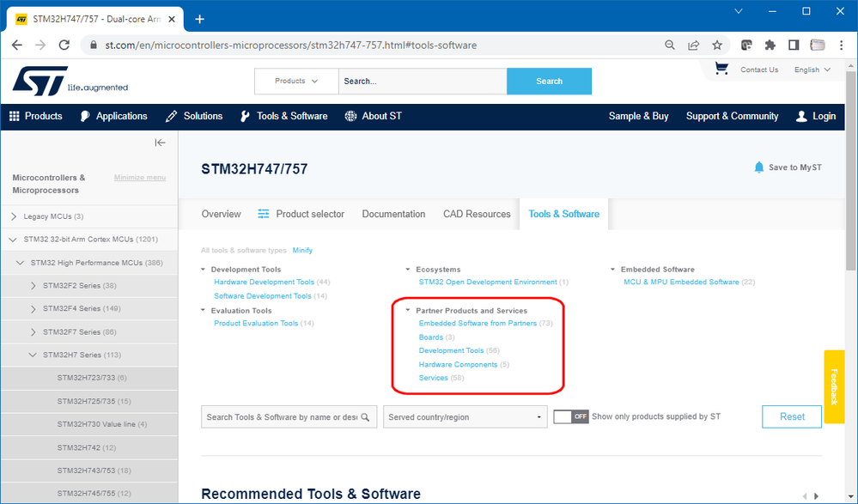Bookmark this page with star icon
This screenshot has width=858, height=504.
(x=717, y=46)
